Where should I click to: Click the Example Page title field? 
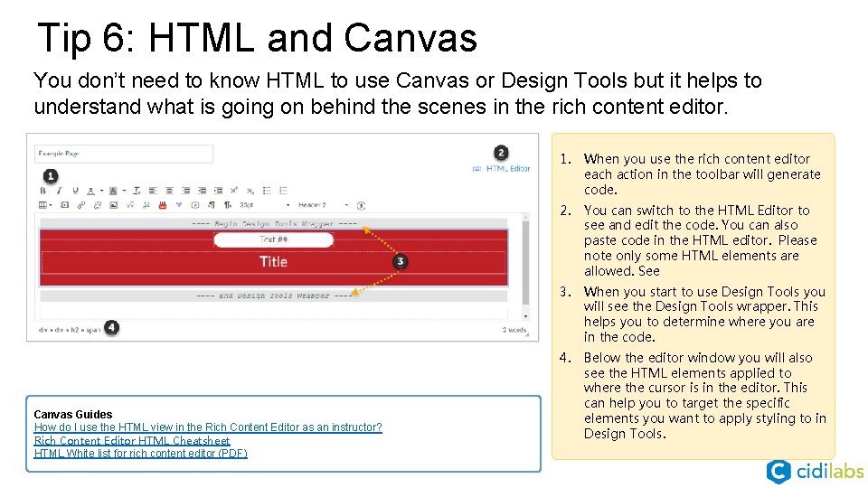tap(124, 154)
